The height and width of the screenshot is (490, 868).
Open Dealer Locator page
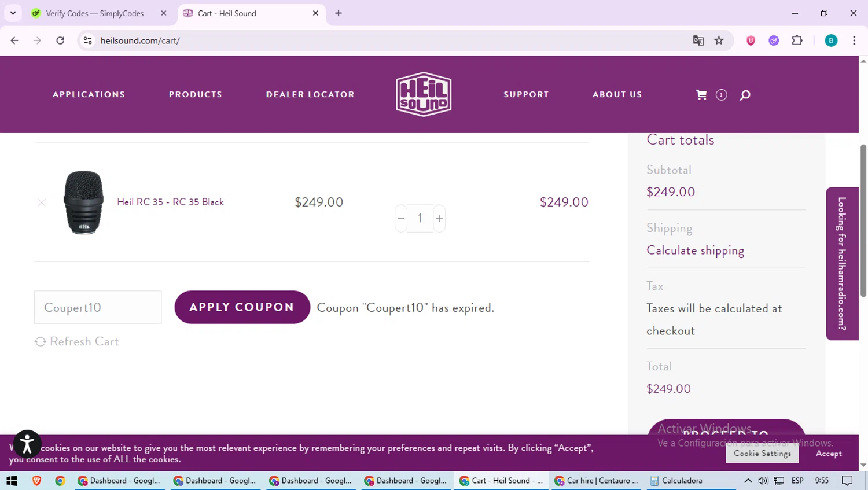(x=310, y=94)
